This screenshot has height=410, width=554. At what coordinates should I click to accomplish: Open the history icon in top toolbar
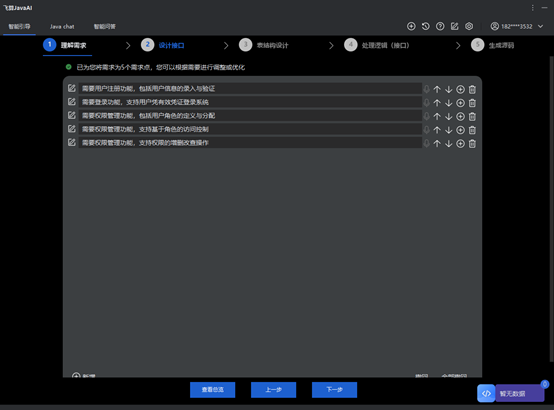[425, 26]
